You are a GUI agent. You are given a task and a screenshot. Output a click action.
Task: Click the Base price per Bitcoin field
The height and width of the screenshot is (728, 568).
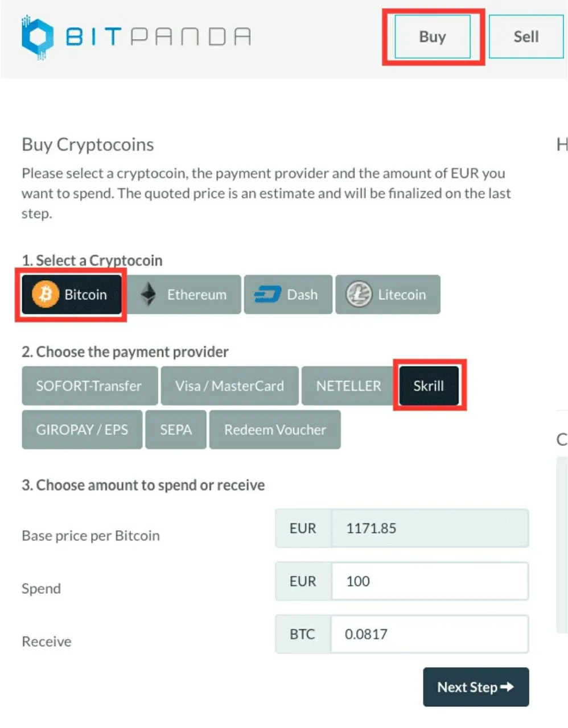pos(430,528)
